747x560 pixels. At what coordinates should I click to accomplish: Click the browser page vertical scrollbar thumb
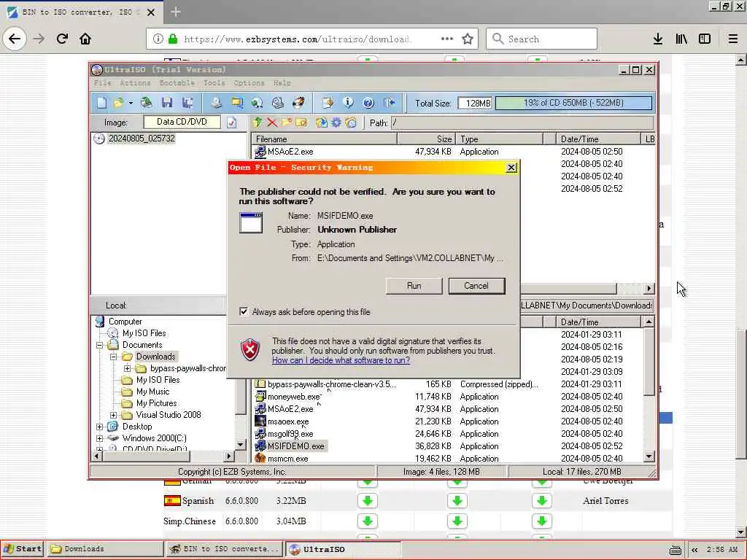coord(741,394)
